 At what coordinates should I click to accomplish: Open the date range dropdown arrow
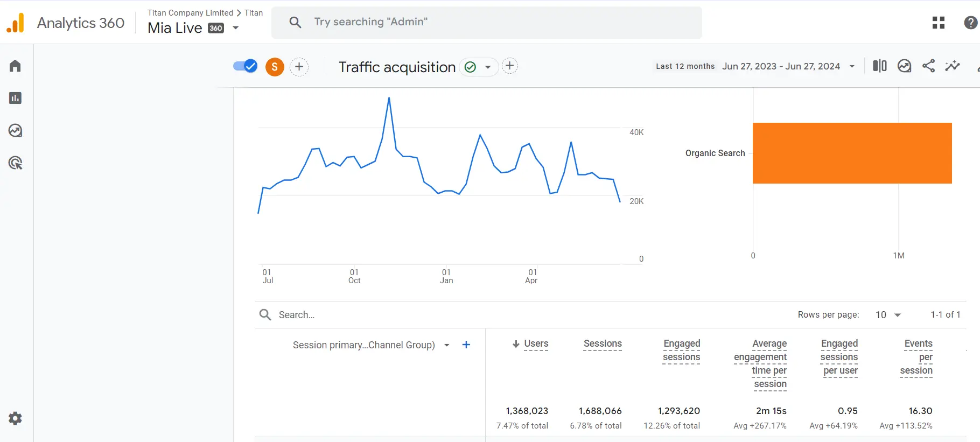tap(852, 66)
